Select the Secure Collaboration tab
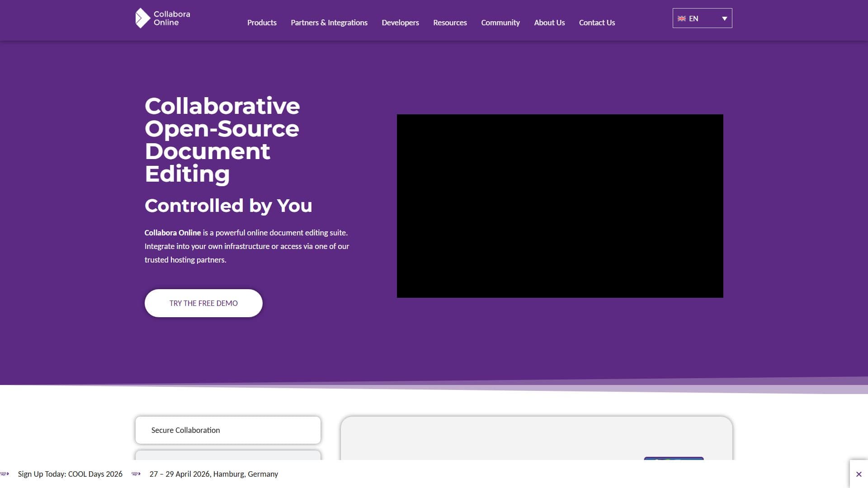 click(228, 430)
